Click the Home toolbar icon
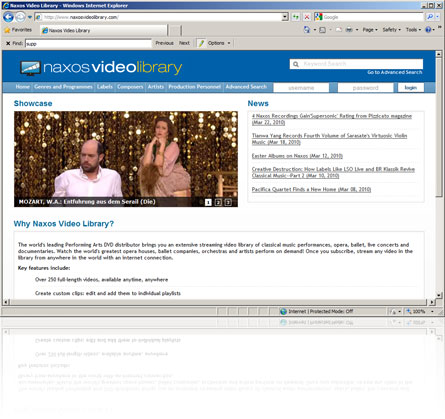The image size is (445, 419). [x=307, y=30]
